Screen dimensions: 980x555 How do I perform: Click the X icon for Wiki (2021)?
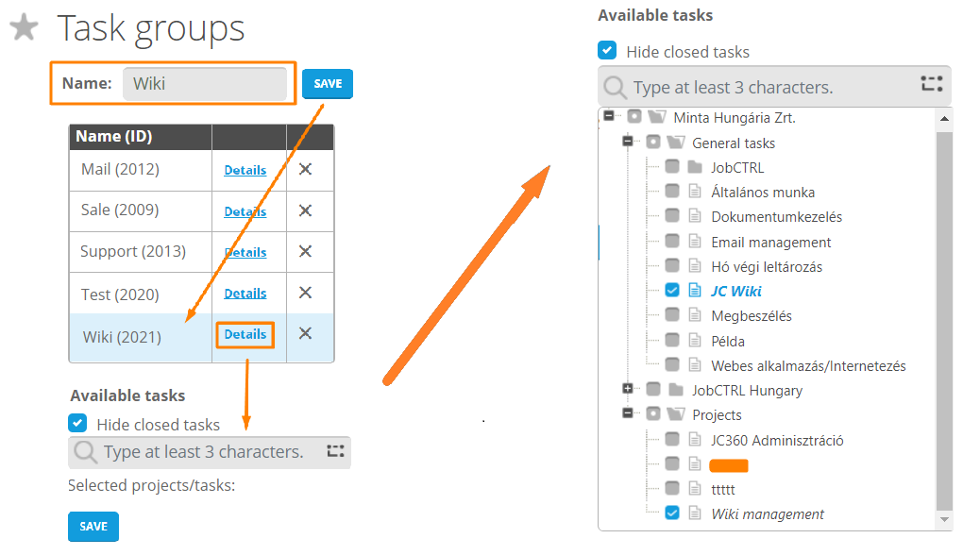click(305, 333)
